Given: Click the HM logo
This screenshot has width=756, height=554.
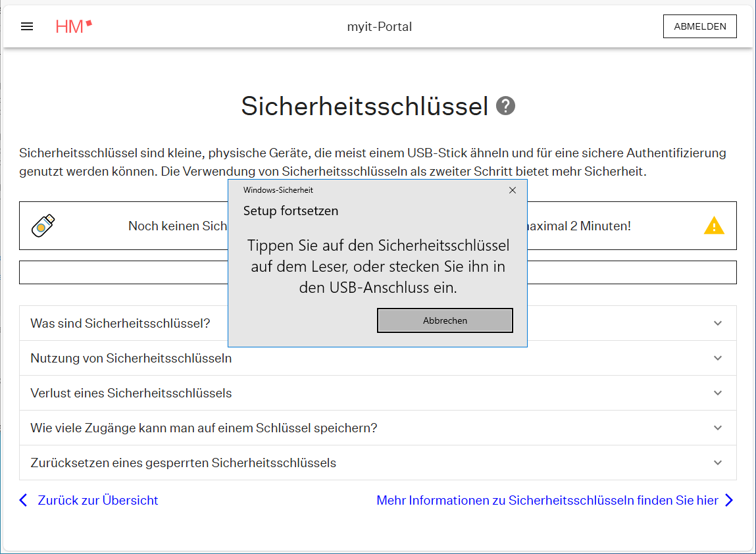Looking at the screenshot, I should pos(73,26).
